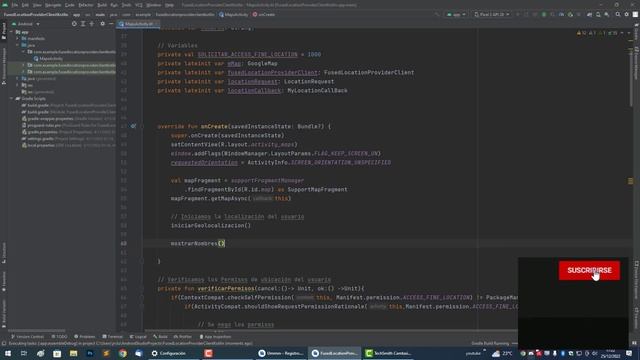The image size is (640, 360).
Task: Select the MapsActivity editor tab
Action: (x=138, y=24)
